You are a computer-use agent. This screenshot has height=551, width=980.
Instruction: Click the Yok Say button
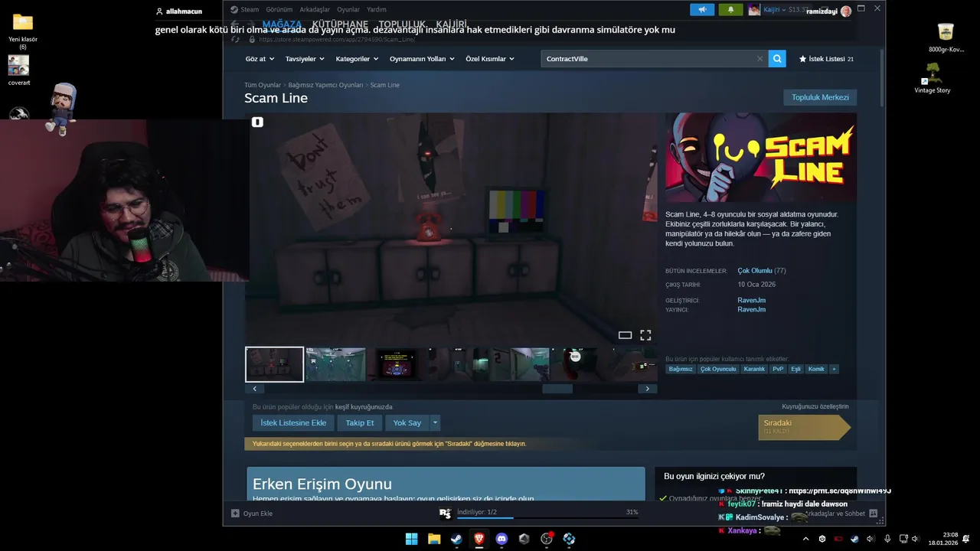point(407,422)
